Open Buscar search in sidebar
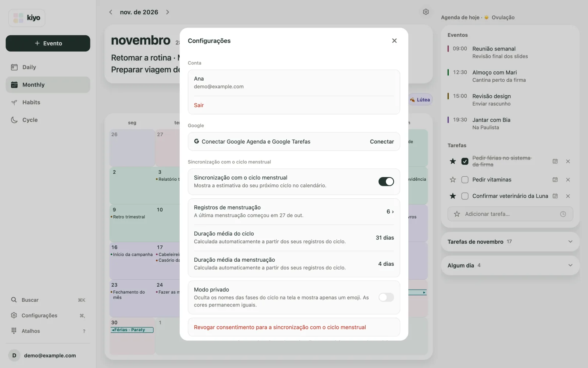588x368 pixels. tap(48, 300)
